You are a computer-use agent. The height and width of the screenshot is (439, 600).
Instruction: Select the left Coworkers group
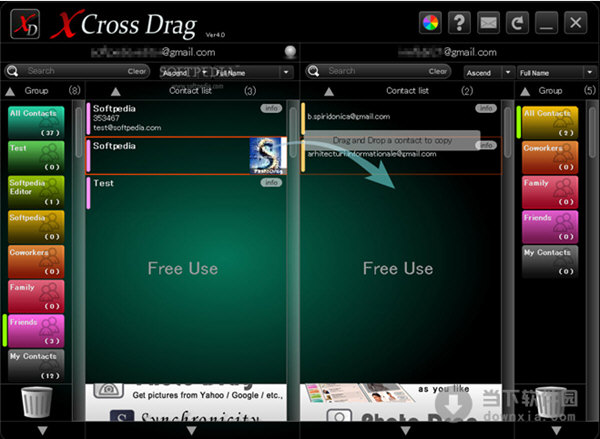coord(36,262)
